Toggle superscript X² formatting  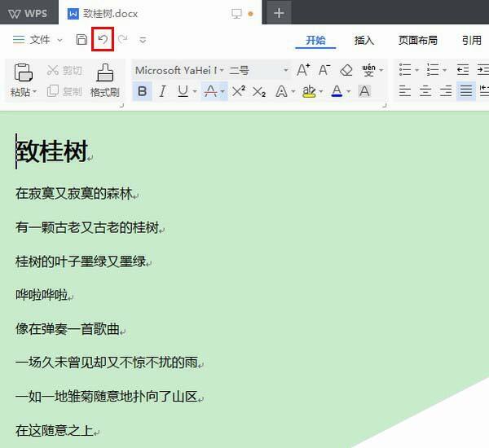(x=239, y=91)
